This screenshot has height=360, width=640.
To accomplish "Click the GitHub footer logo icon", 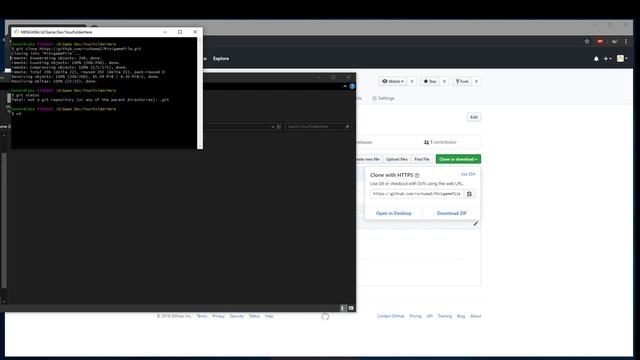I will (x=325, y=316).
